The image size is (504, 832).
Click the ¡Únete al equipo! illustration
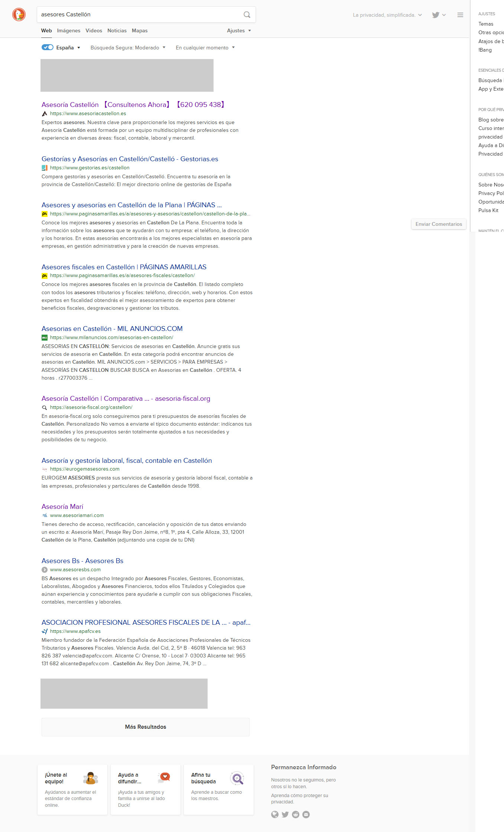pyautogui.click(x=91, y=778)
